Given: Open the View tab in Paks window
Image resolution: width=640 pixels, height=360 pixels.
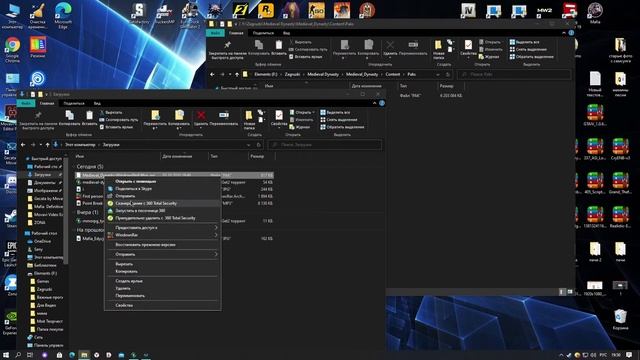Looking at the screenshot, I should coord(287,33).
